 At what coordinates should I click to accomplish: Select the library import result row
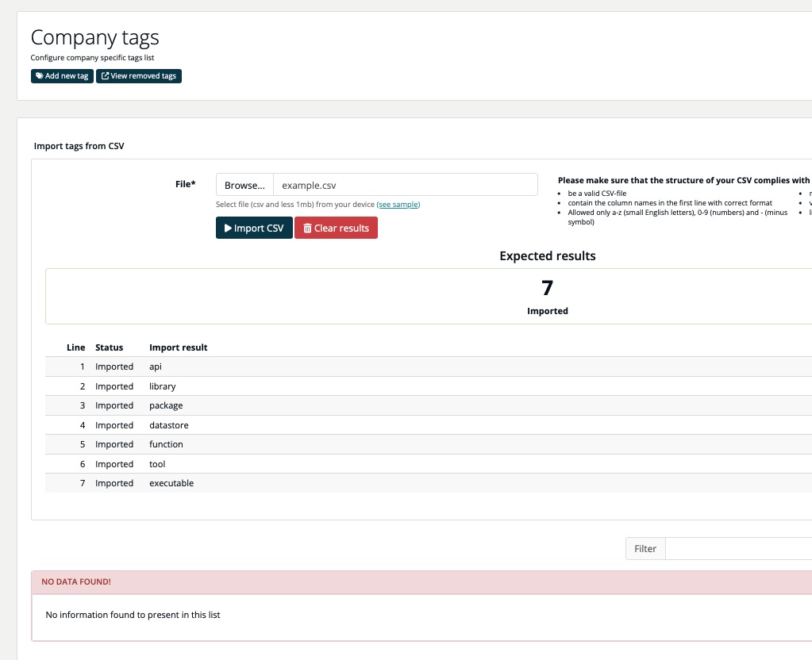429,386
